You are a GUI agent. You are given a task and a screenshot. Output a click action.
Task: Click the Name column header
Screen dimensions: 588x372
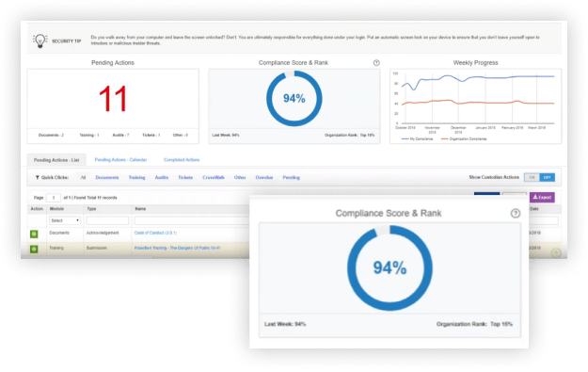tap(140, 209)
